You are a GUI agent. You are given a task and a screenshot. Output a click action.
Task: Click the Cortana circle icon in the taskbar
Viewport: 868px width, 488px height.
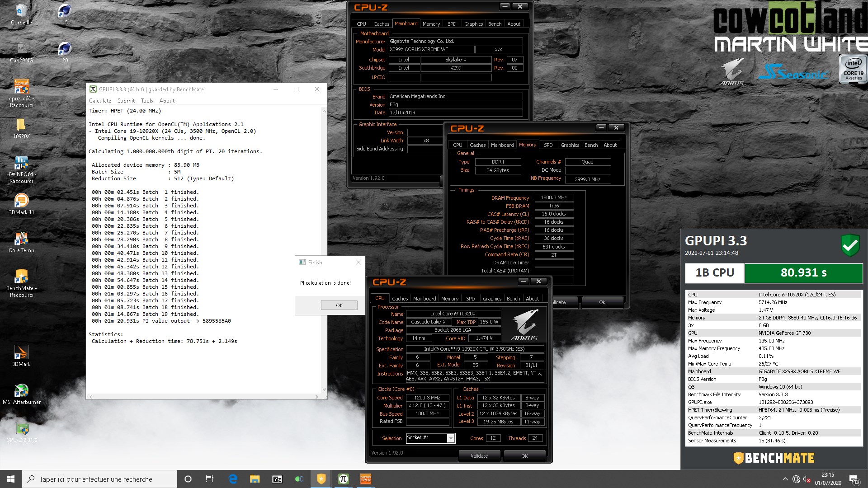(188, 479)
